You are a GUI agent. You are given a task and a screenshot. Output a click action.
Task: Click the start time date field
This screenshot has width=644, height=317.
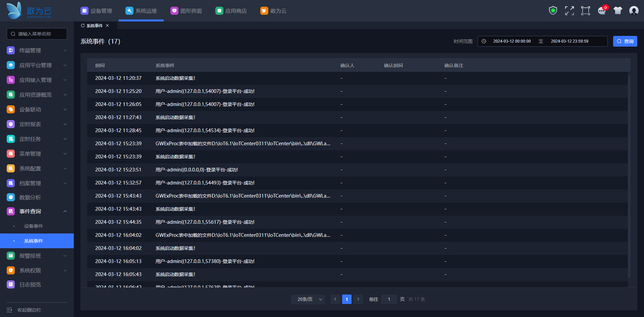[x=512, y=41]
